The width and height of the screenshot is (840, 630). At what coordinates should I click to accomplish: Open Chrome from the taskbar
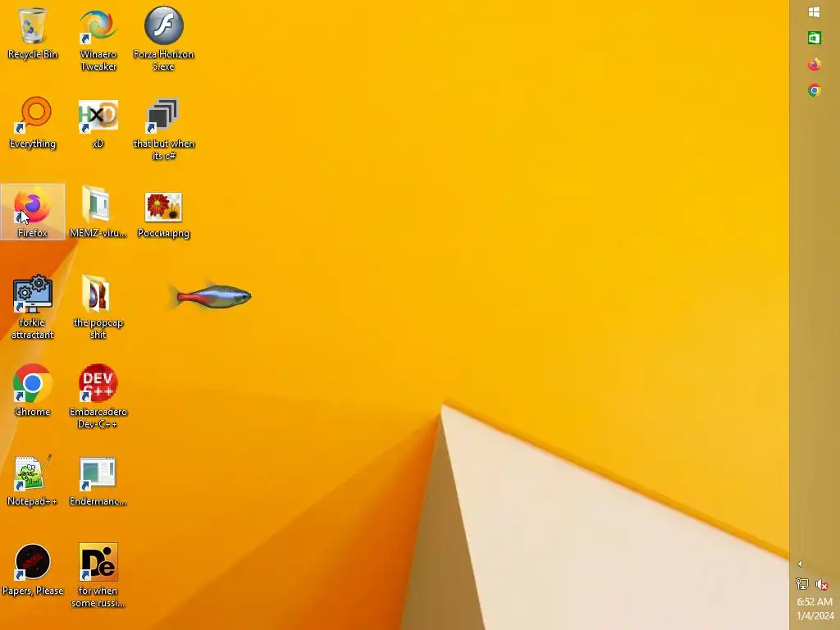point(814,90)
